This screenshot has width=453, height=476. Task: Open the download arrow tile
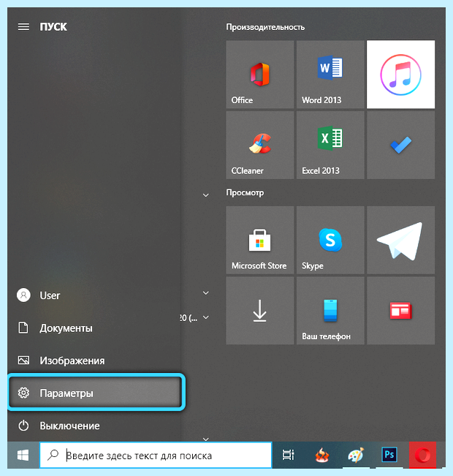click(259, 311)
